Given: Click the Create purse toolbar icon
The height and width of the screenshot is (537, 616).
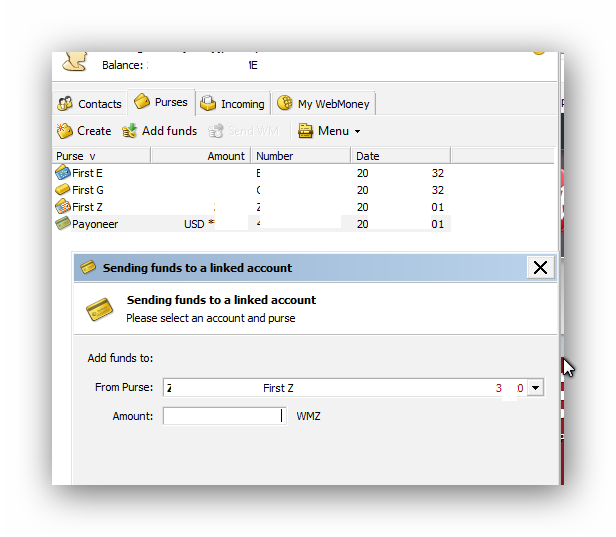Looking at the screenshot, I should coord(65,131).
